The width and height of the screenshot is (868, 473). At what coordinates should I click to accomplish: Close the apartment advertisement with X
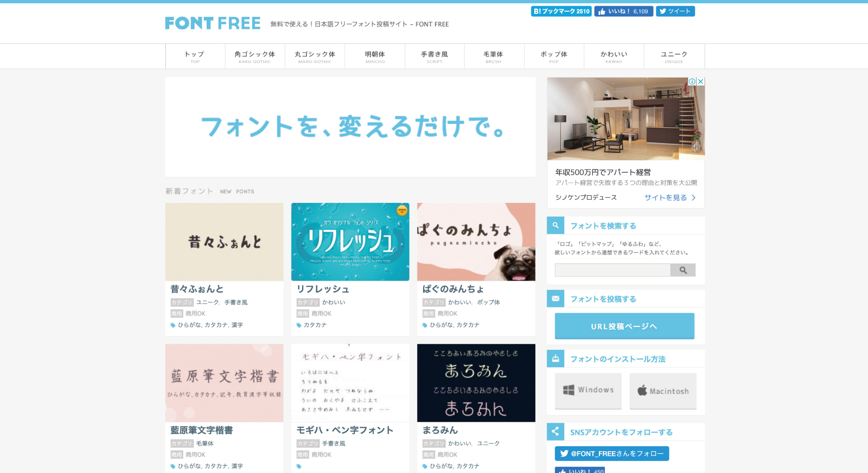(701, 81)
